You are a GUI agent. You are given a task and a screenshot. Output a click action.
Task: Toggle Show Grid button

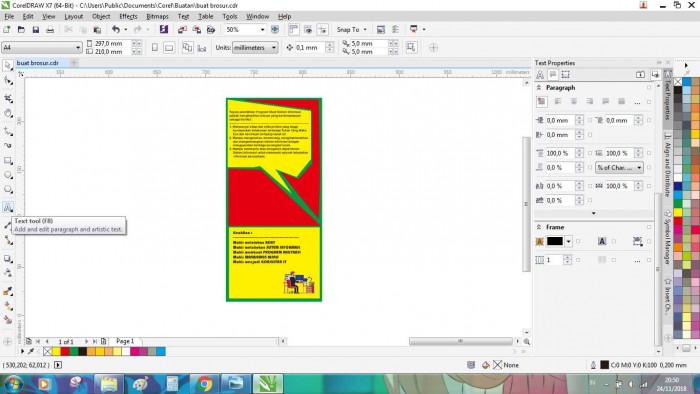(x=308, y=29)
